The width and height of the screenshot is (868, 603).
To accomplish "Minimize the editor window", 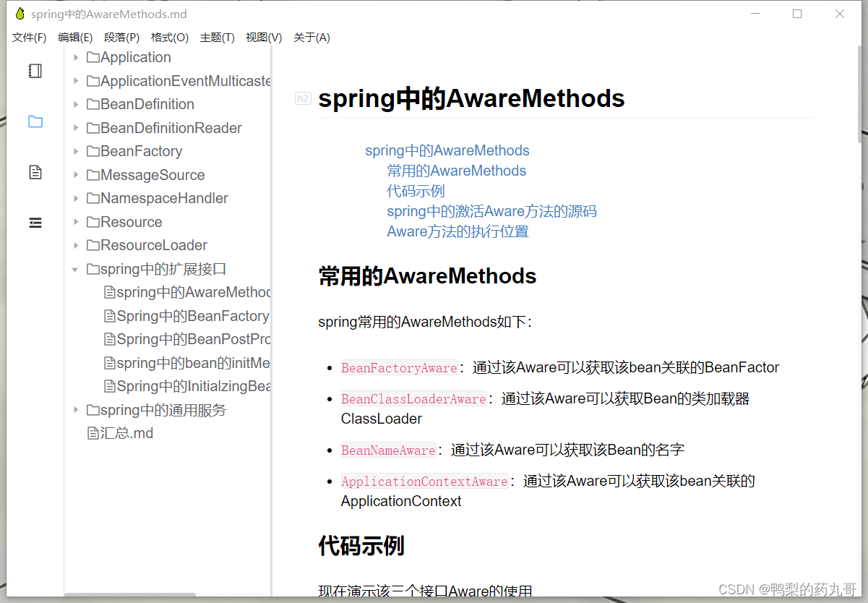I will point(755,14).
